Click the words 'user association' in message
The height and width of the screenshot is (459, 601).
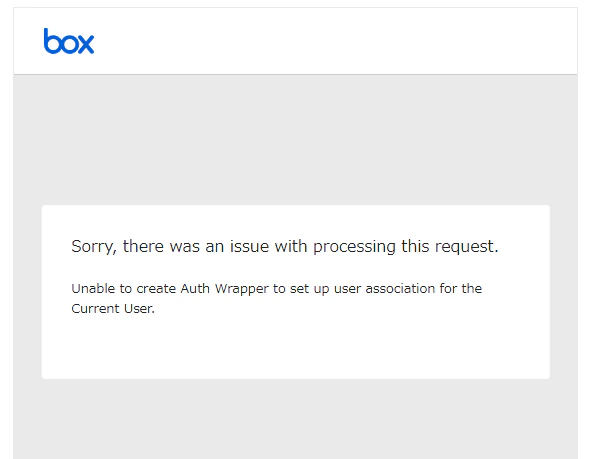tap(384, 289)
